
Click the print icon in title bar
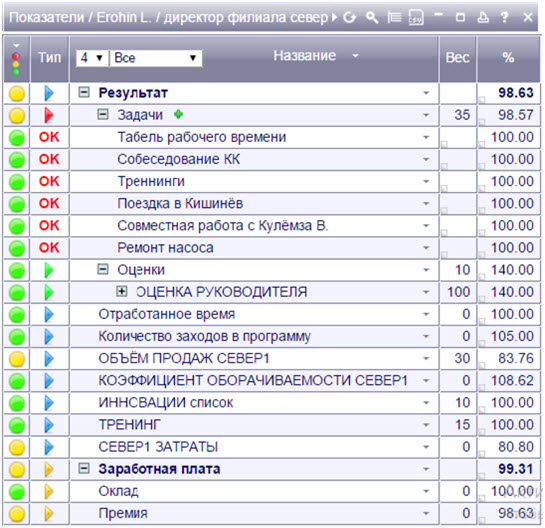[x=483, y=17]
